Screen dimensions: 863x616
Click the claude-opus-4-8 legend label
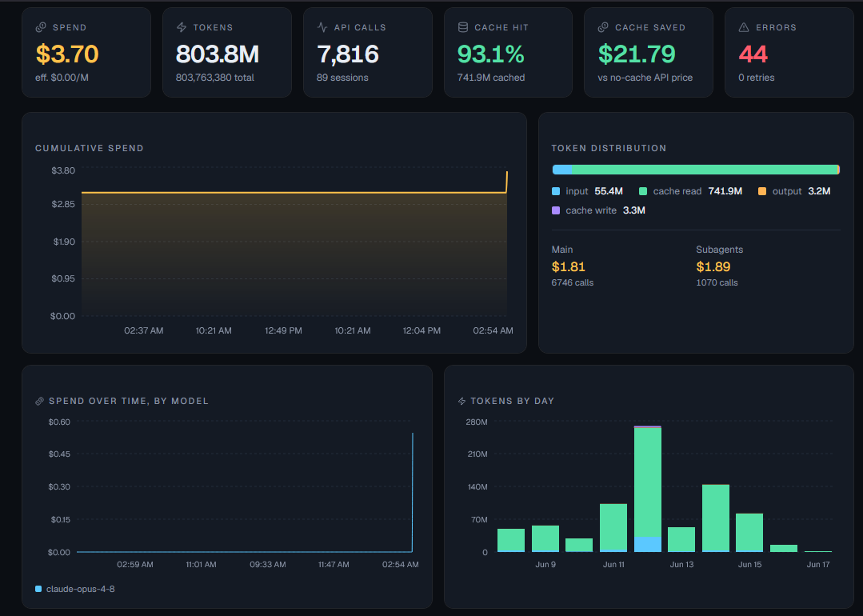[80, 589]
